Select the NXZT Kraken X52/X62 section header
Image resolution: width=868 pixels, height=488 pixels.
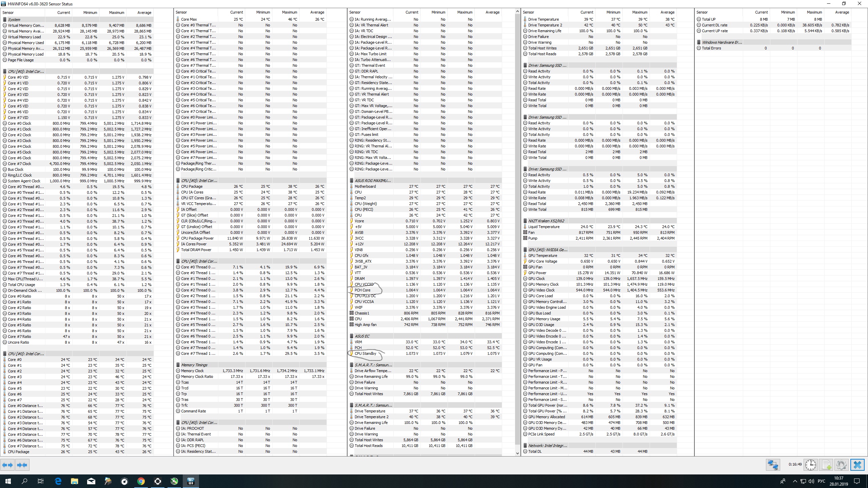pos(546,221)
